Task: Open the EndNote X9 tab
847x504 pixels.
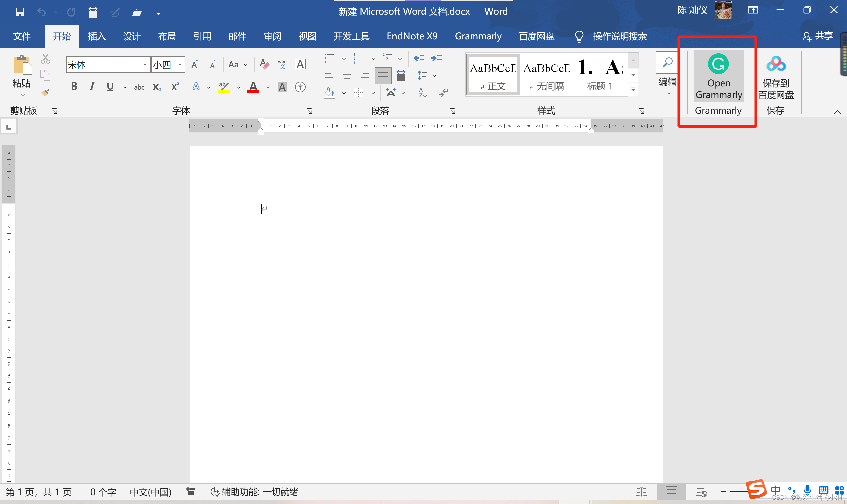Action: click(412, 36)
